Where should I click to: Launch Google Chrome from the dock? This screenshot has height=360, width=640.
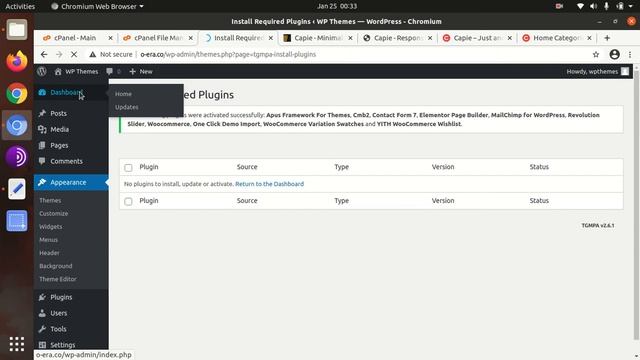coord(17,93)
